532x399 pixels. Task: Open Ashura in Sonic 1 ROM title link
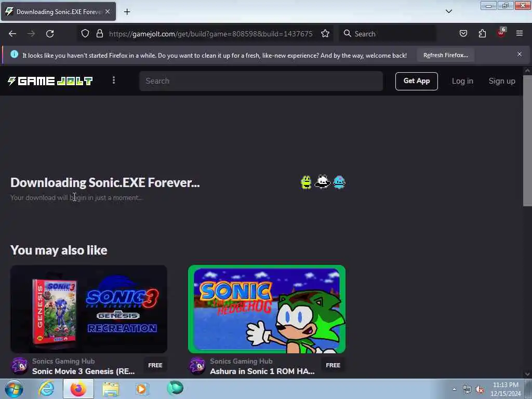pyautogui.click(x=262, y=371)
